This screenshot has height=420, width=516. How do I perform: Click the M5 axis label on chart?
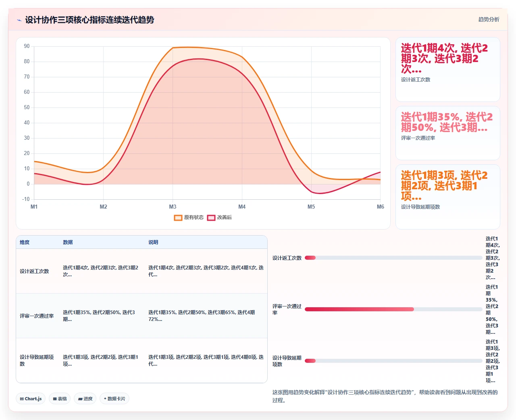311,207
